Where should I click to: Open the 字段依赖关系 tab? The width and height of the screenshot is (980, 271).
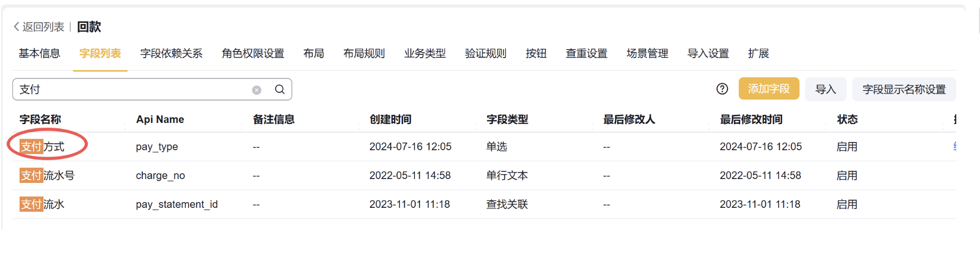[171, 53]
